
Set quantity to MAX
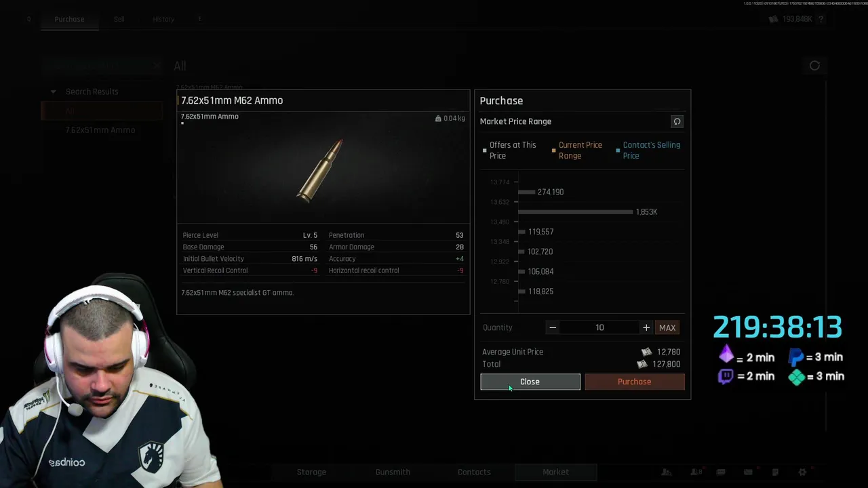667,327
